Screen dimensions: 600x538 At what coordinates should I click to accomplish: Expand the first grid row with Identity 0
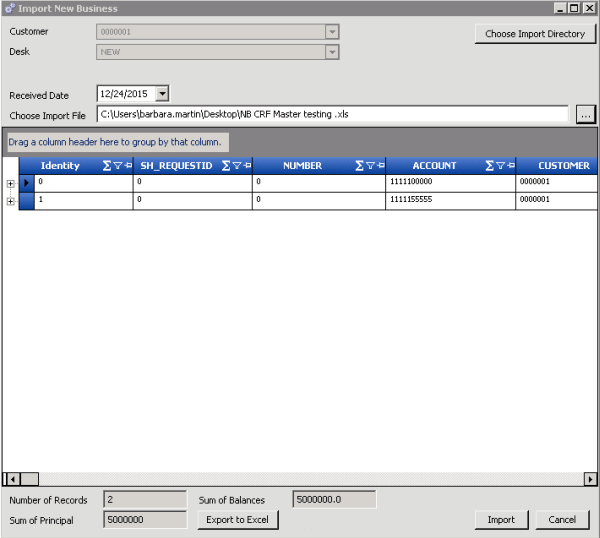pos(11,183)
